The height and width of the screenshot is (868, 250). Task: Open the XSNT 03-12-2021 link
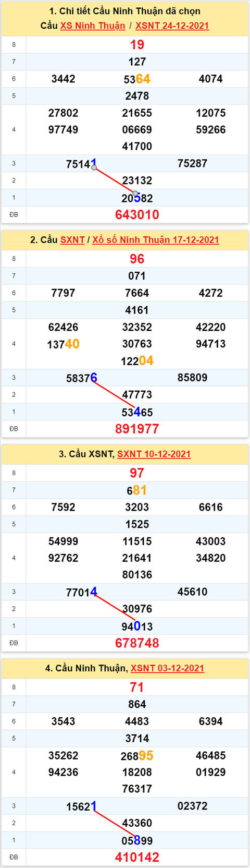167,668
